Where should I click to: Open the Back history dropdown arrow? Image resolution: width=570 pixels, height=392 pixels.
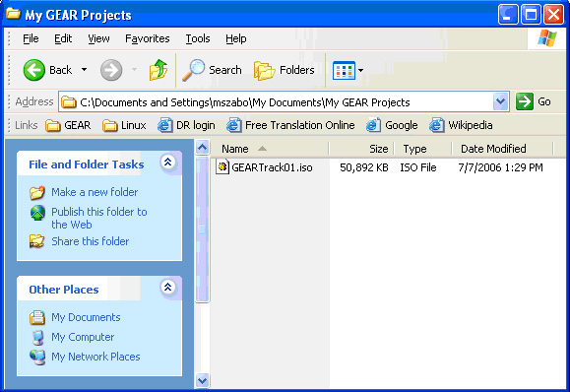point(84,70)
